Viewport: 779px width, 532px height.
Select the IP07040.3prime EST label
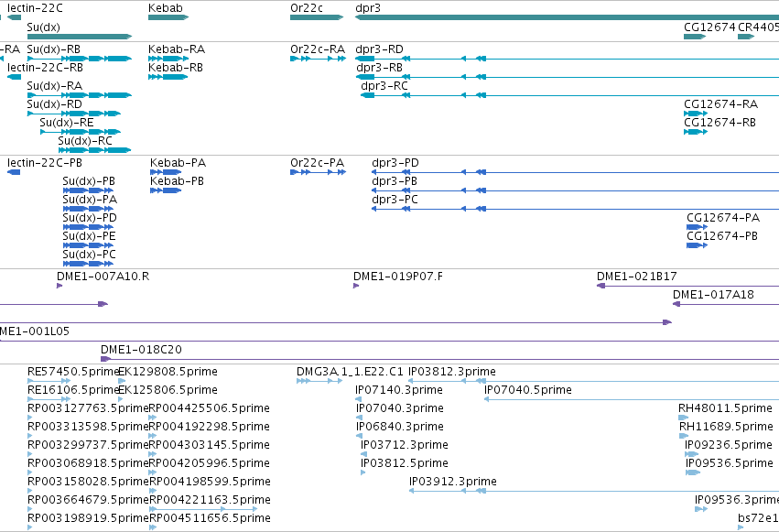(400, 408)
